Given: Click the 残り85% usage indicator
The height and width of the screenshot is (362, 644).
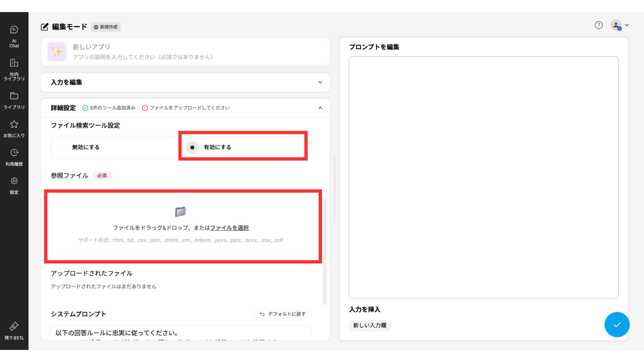Looking at the screenshot, I should (x=14, y=330).
